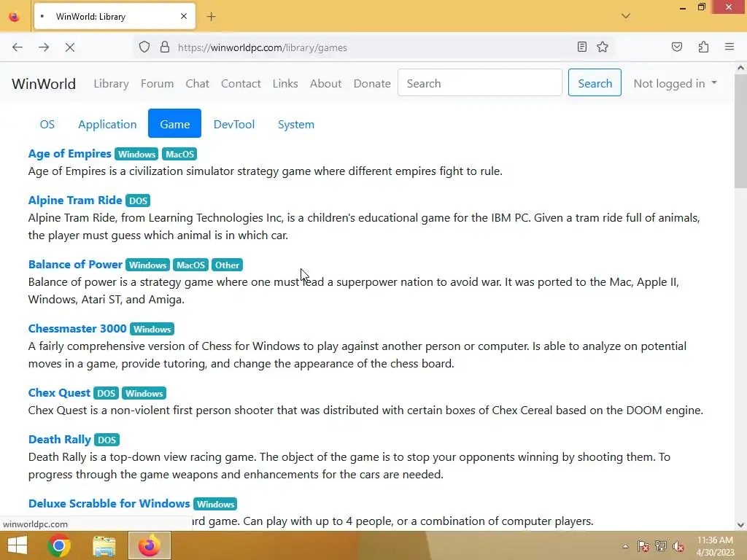The width and height of the screenshot is (747, 560).
Task: Open the Alpine Tram Ride entry
Action: pyautogui.click(x=75, y=200)
